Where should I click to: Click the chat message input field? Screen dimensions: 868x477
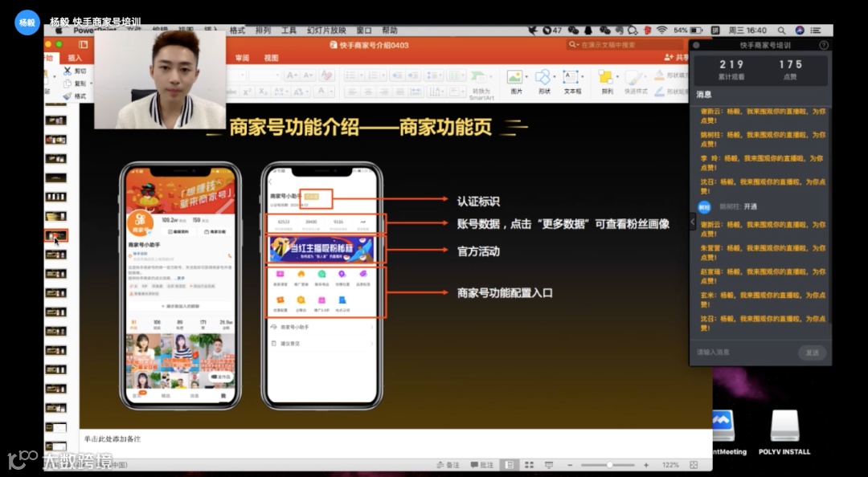coord(744,353)
